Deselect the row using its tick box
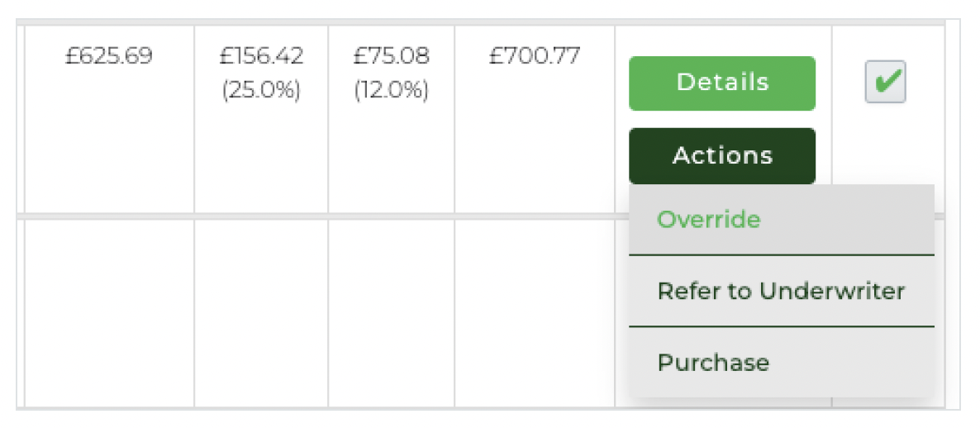The width and height of the screenshot is (980, 428). pos(885,83)
